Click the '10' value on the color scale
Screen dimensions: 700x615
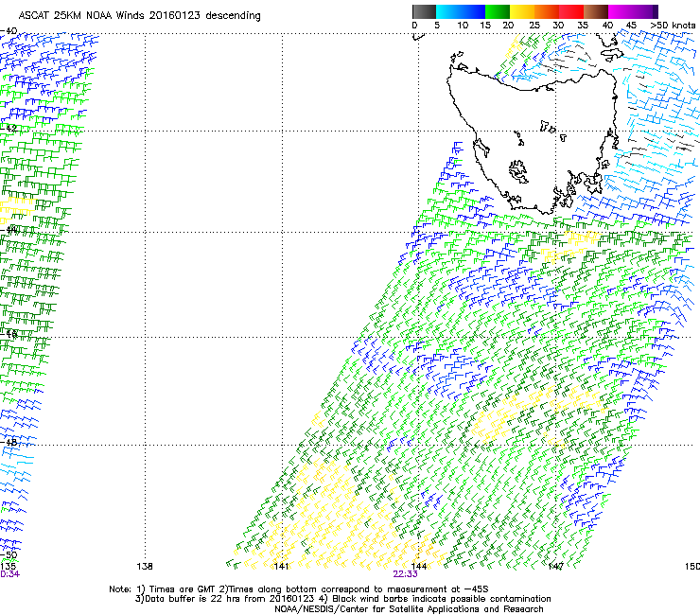[463, 25]
